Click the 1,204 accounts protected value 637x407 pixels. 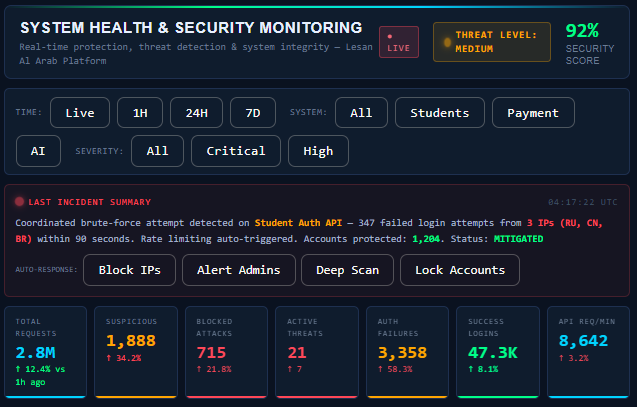(x=426, y=239)
